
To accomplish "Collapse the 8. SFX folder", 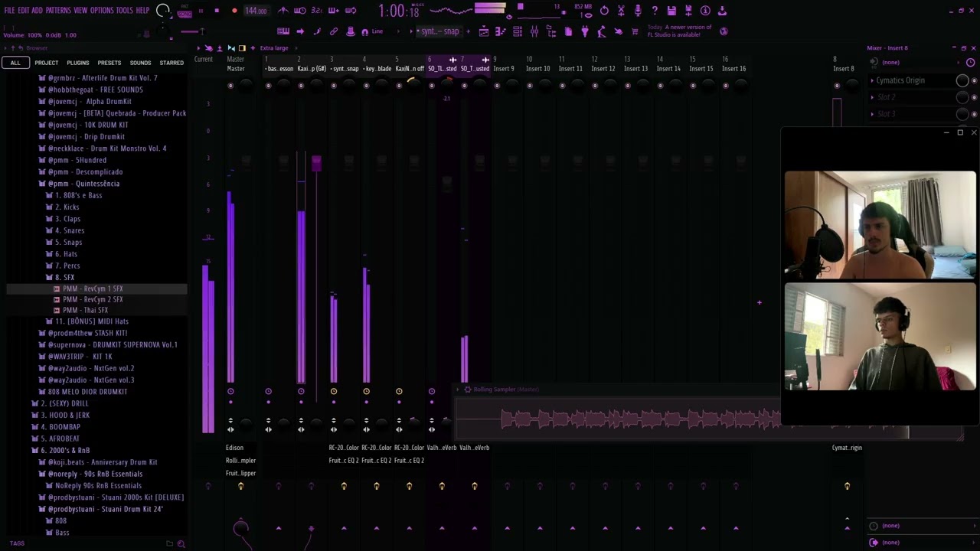I will point(64,277).
